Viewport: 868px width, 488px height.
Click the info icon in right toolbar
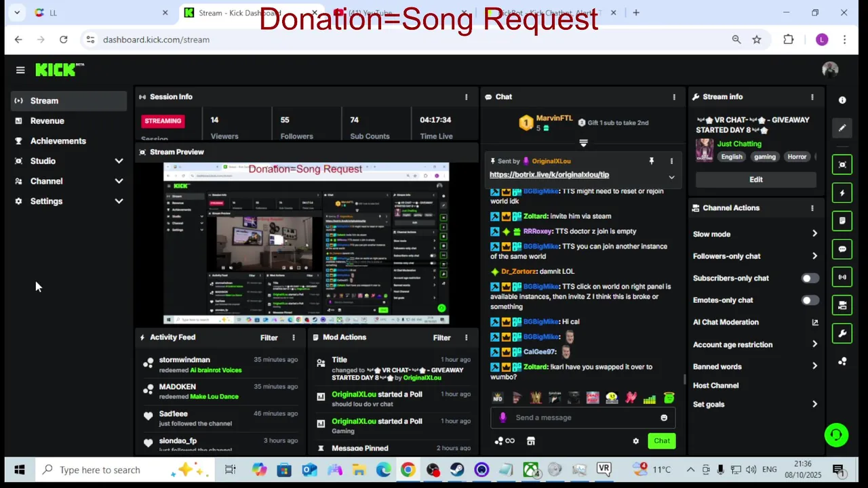(842, 100)
